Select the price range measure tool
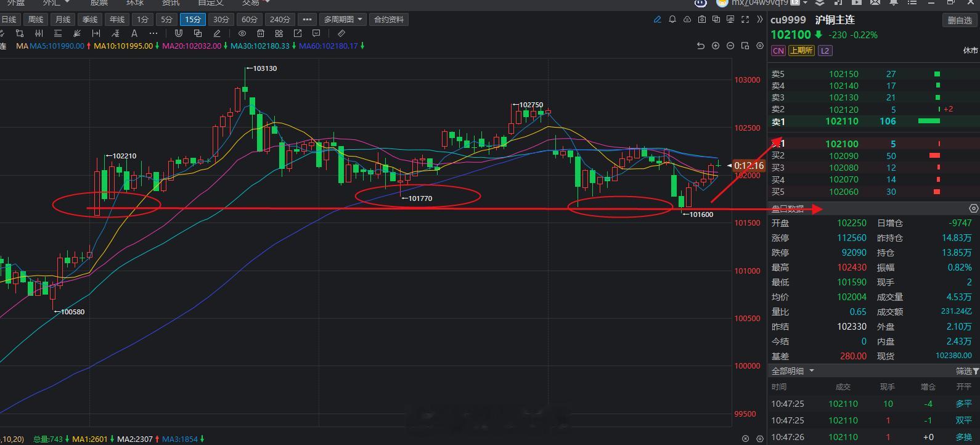Screen dimensions: 980x445 tap(96, 33)
